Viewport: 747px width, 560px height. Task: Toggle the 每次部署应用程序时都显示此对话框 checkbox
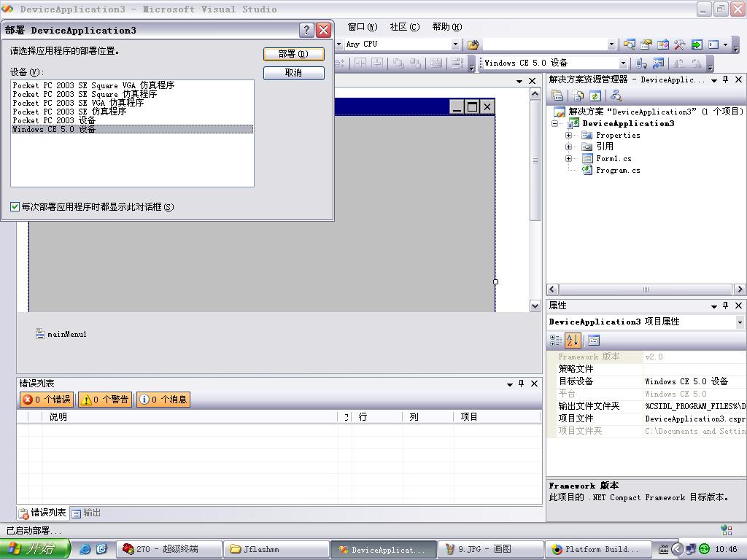(15, 206)
